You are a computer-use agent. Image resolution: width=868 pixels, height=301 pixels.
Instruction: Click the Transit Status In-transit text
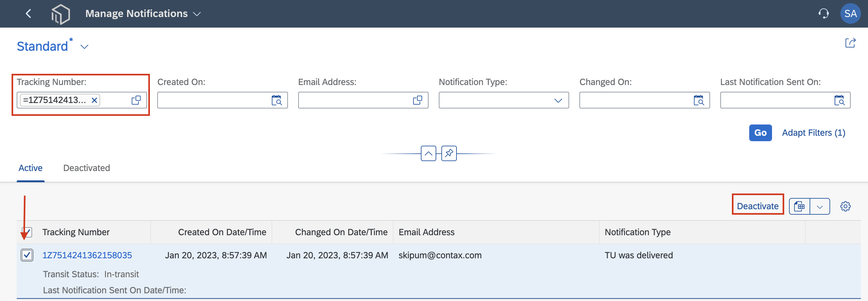(x=91, y=274)
